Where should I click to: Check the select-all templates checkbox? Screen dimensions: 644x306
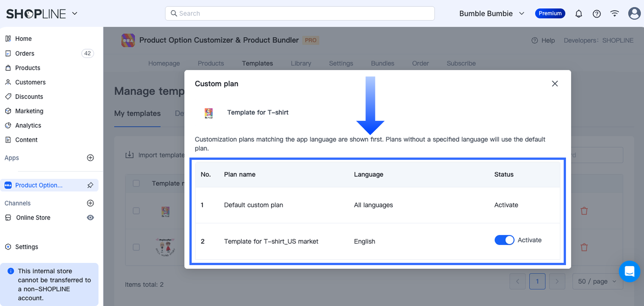[x=136, y=183]
